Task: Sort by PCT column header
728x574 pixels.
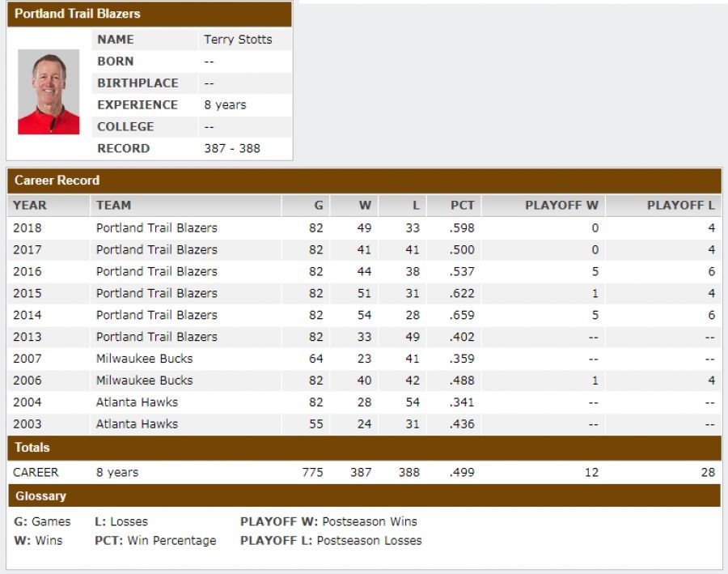Action: (x=462, y=206)
